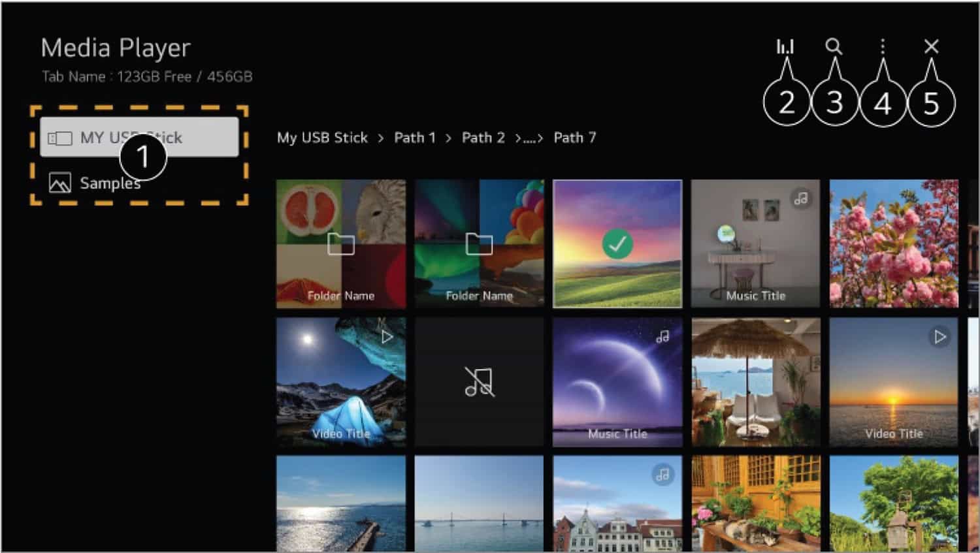980x553 pixels.
Task: Open beach umbrella lounge photo
Action: (x=755, y=382)
